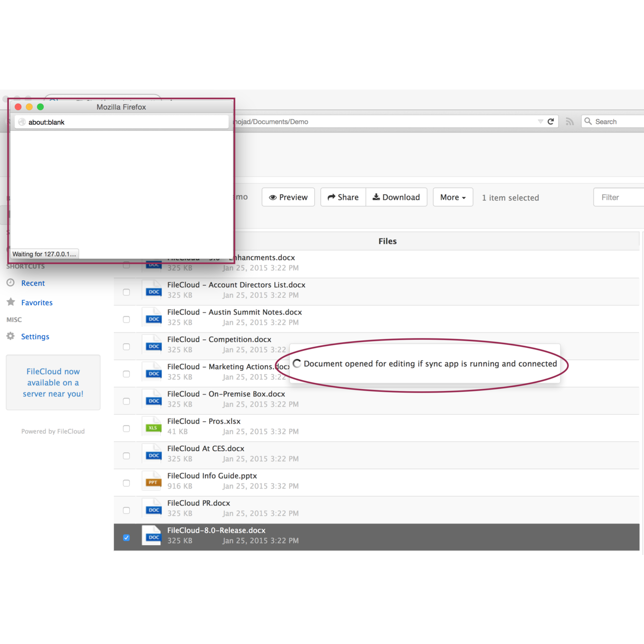644x644 pixels.
Task: Open Settings via the gear icon
Action: point(11,336)
